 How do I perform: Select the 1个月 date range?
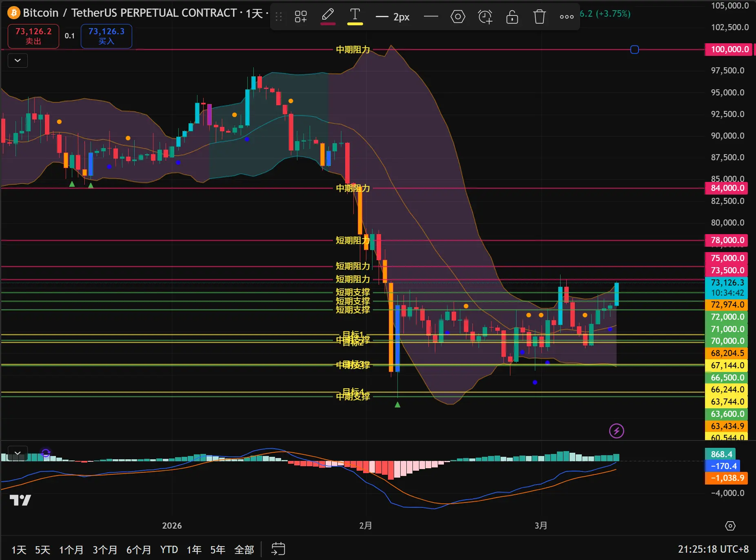(x=71, y=550)
